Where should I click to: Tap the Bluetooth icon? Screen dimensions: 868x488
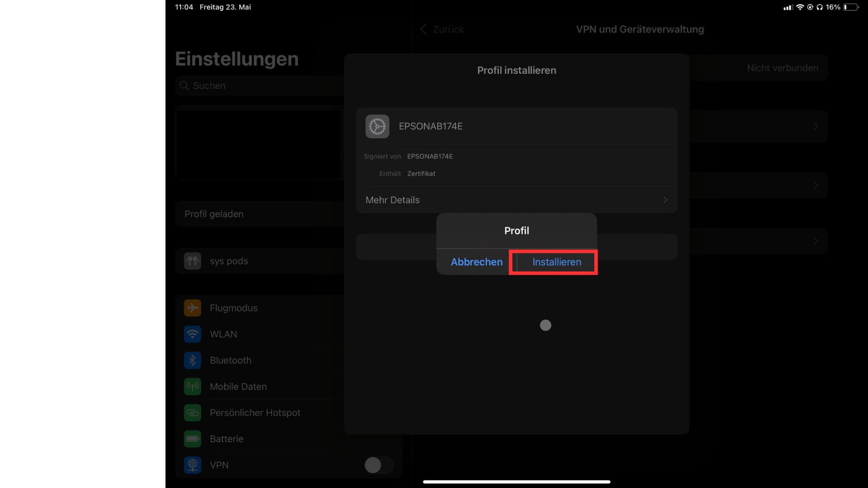pyautogui.click(x=193, y=361)
